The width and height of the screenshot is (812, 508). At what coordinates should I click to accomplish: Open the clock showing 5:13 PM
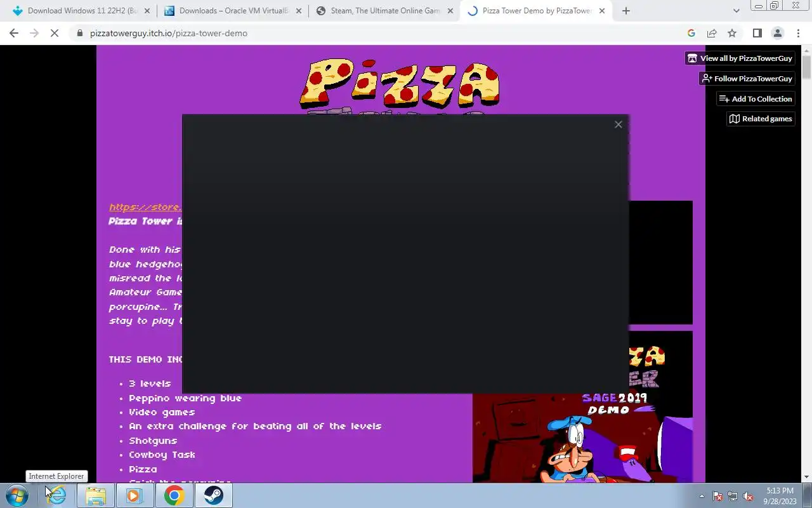(780, 496)
